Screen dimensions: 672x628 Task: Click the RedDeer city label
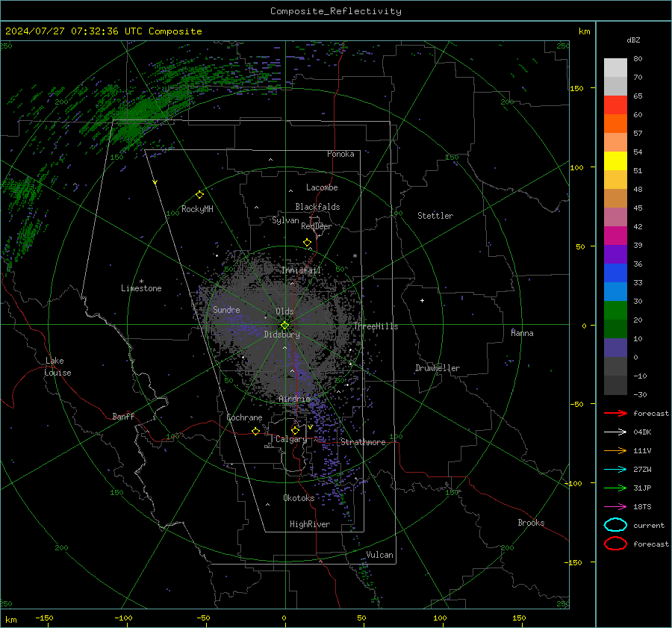[x=317, y=226]
